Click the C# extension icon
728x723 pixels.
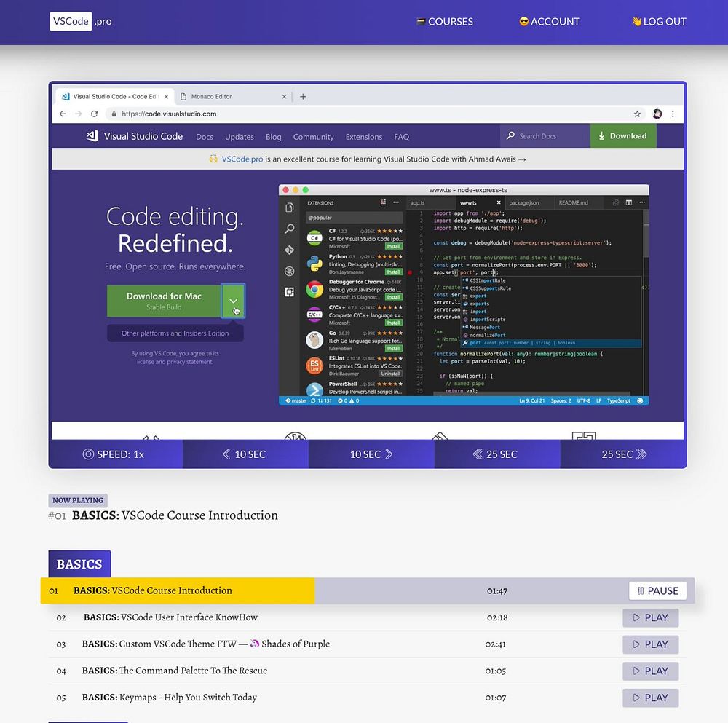click(314, 238)
